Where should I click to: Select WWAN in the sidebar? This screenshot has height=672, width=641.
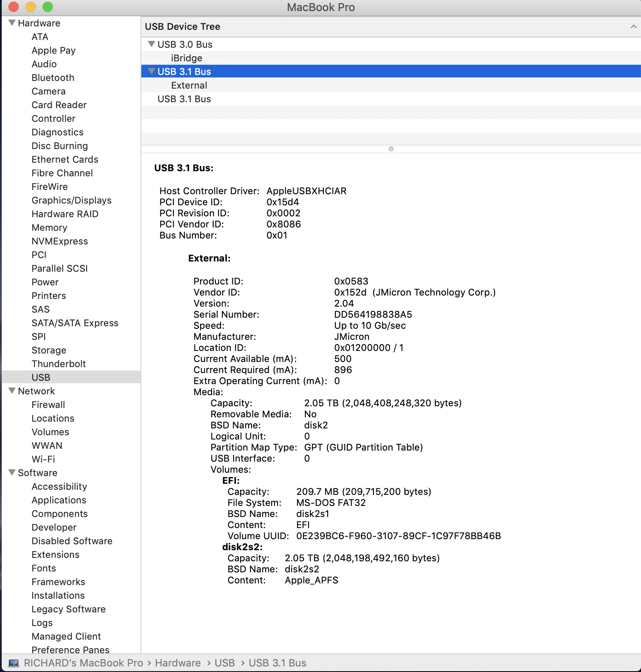point(47,445)
